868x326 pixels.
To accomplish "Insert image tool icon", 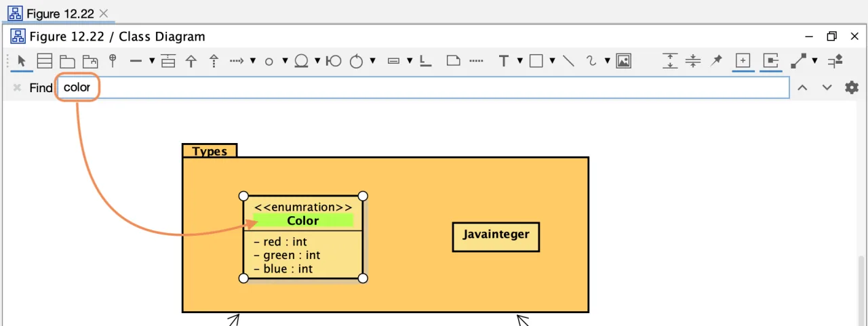I will pyautogui.click(x=624, y=61).
